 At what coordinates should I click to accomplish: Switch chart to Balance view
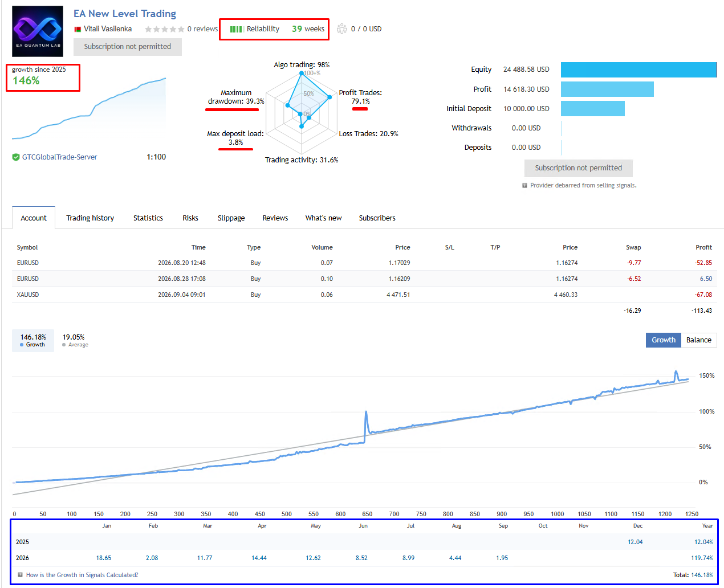point(698,340)
